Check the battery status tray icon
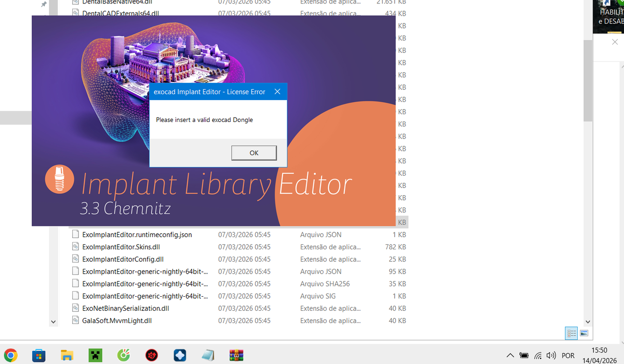Viewport: 624px width, 364px height. 524,356
